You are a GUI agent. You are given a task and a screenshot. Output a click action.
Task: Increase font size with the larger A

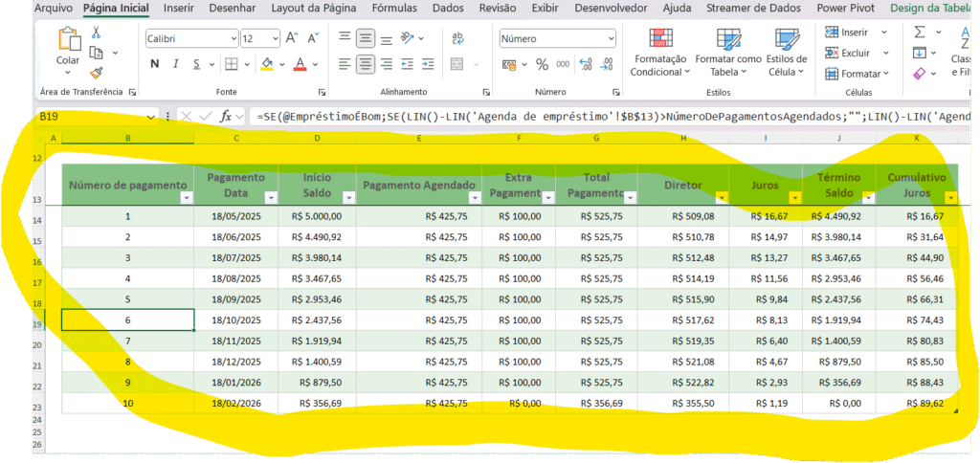coord(293,38)
